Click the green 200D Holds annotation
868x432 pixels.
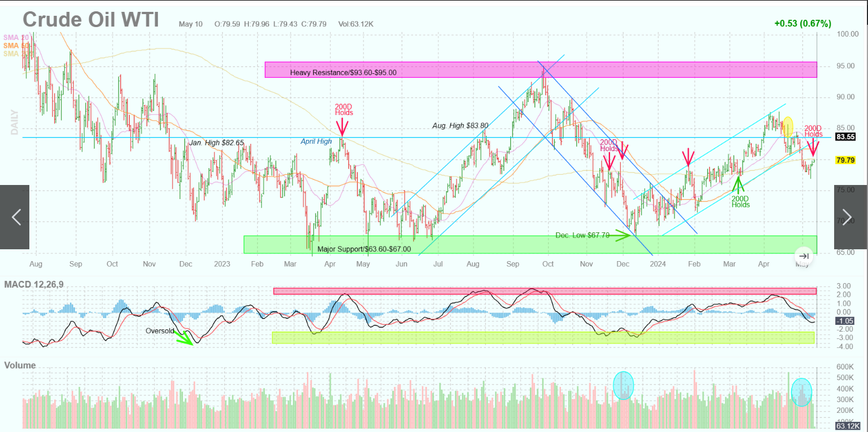coord(740,201)
